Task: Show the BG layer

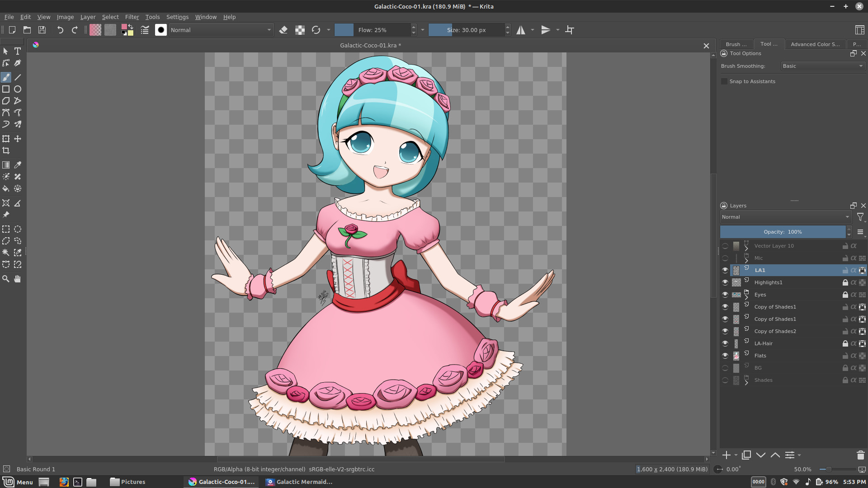Action: click(725, 368)
